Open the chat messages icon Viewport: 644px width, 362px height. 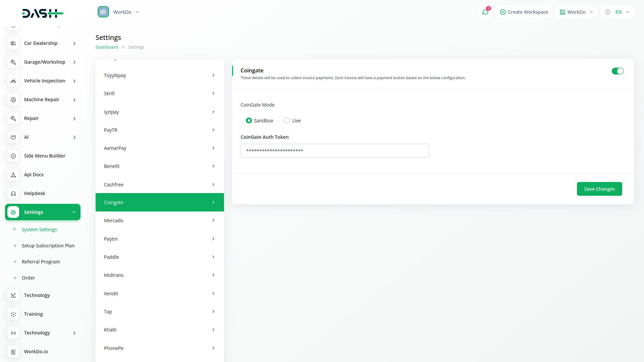click(x=485, y=12)
